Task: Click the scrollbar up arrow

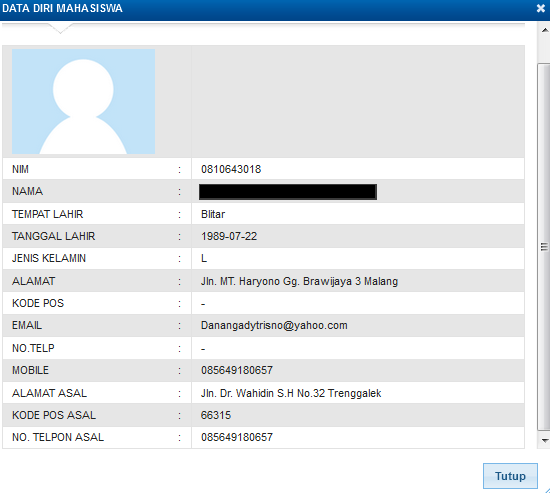Action: tap(545, 31)
